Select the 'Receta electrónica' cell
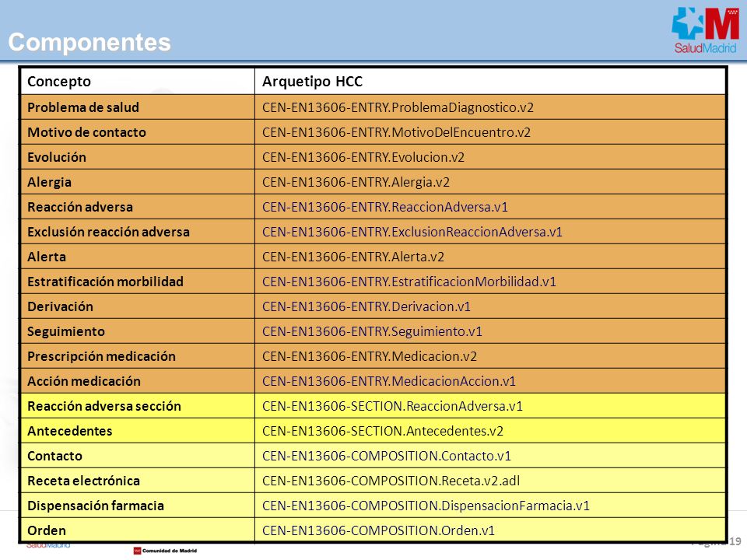The image size is (747, 560). [138, 481]
